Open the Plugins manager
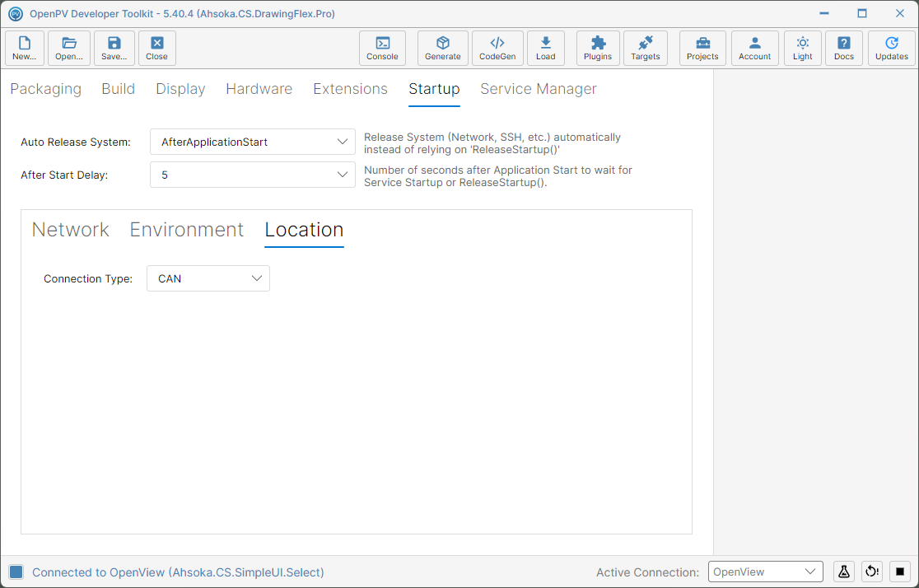Viewport: 919px width, 588px height. click(x=598, y=48)
